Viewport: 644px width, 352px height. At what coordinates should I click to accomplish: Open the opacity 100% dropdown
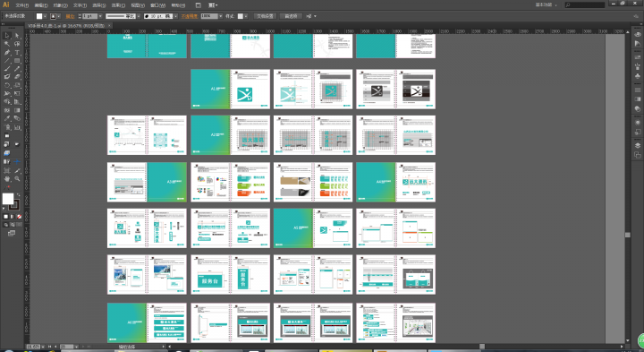221,16
